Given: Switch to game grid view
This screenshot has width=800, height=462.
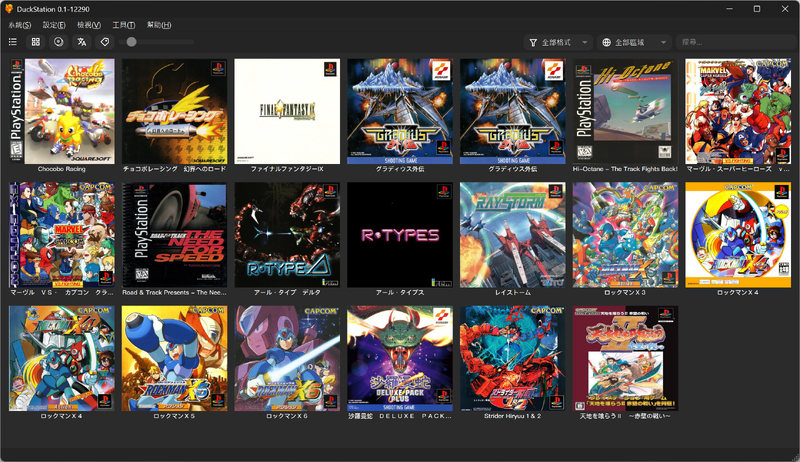Looking at the screenshot, I should pos(36,42).
